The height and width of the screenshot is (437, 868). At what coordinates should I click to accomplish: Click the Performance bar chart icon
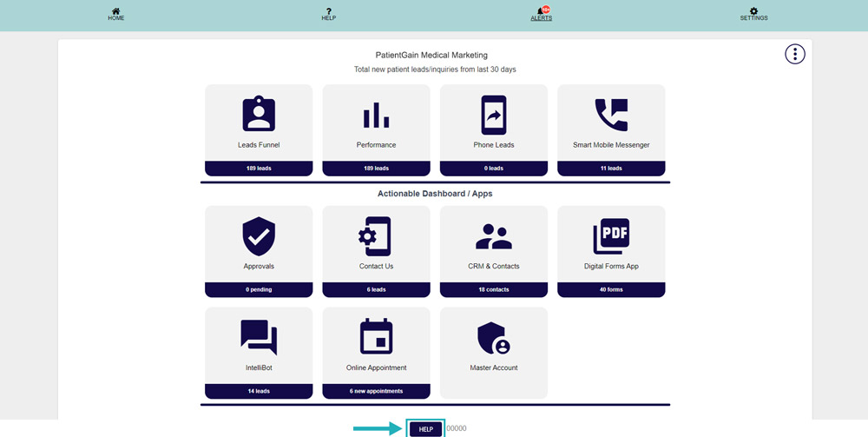376,115
